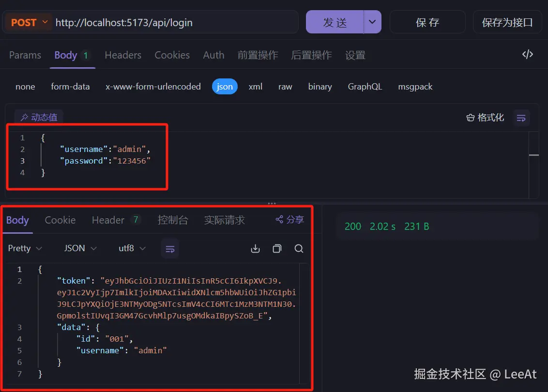This screenshot has height=392, width=548.
Task: Open the POST method dropdown
Action: point(29,22)
